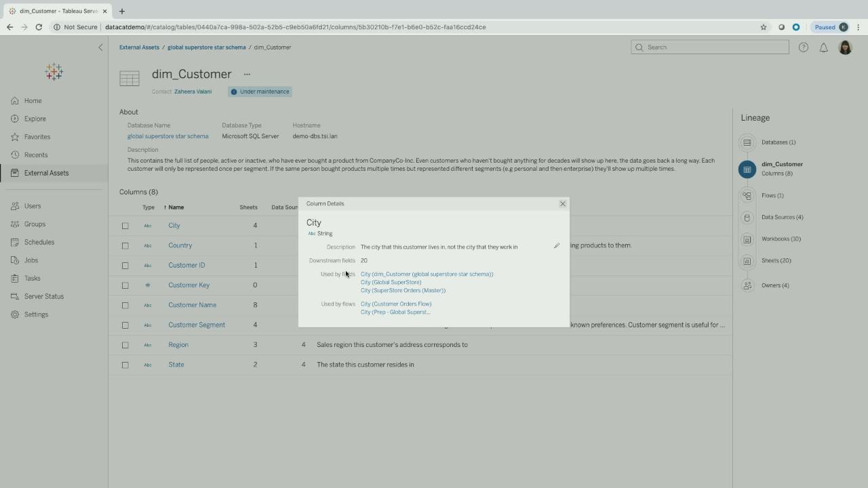The image size is (868, 488).
Task: Reload the page in the browser
Action: click(39, 27)
